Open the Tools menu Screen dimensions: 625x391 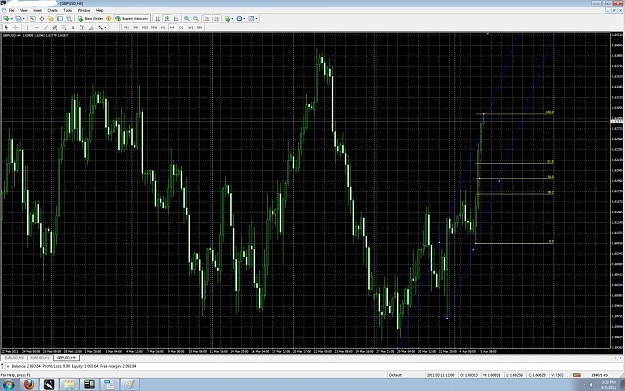68,10
